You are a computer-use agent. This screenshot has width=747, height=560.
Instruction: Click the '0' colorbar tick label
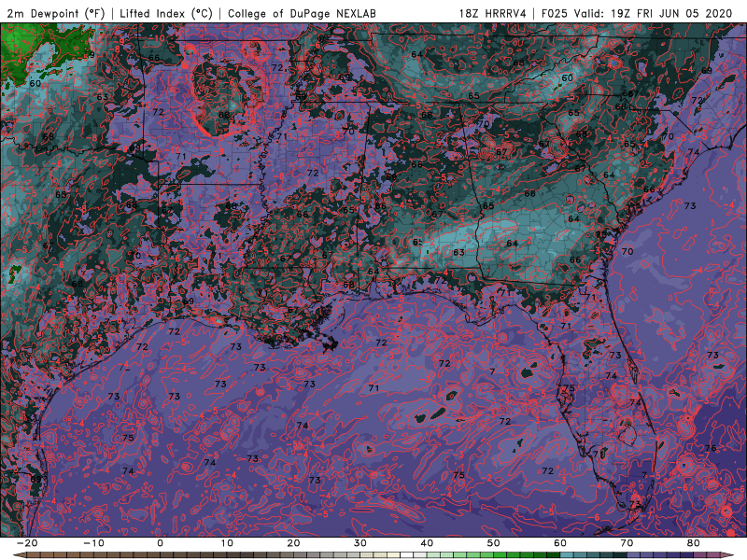pyautogui.click(x=160, y=543)
